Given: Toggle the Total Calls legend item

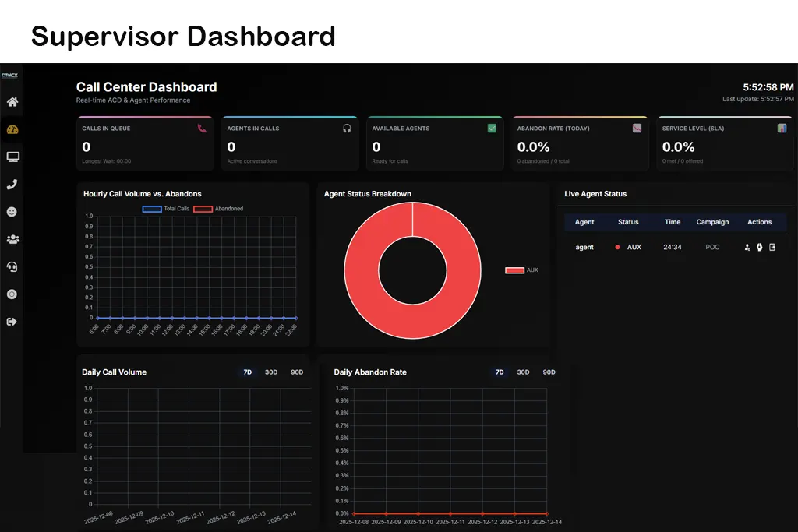Looking at the screenshot, I should coord(166,209).
